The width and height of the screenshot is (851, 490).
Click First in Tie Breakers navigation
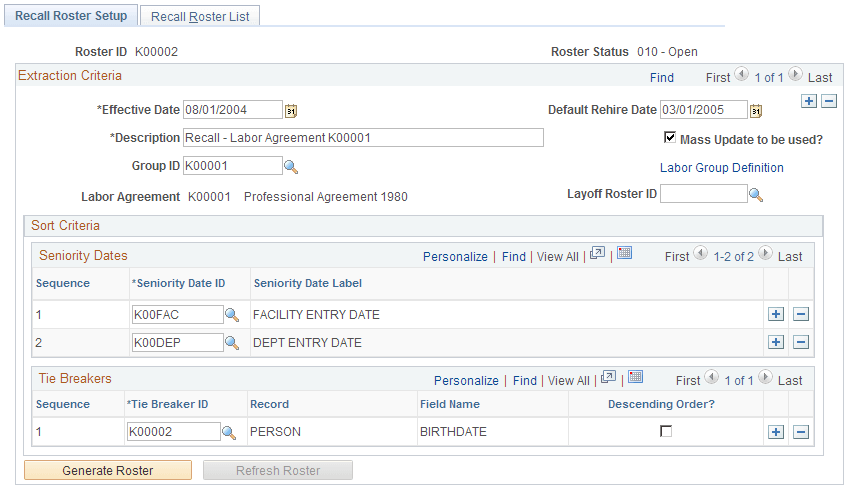click(x=688, y=381)
